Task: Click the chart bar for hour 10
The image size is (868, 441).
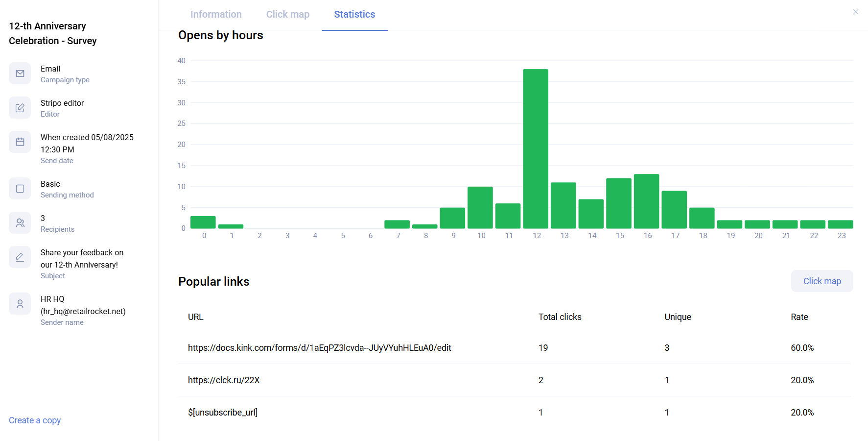Action: pos(480,208)
